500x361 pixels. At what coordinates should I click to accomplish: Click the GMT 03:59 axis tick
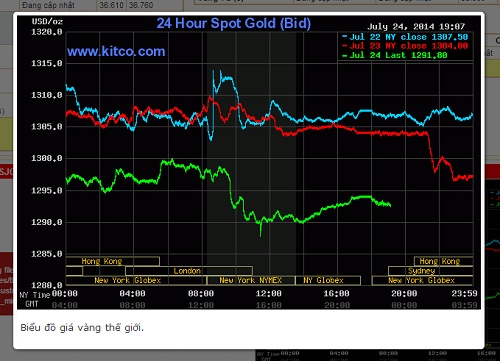464,305
